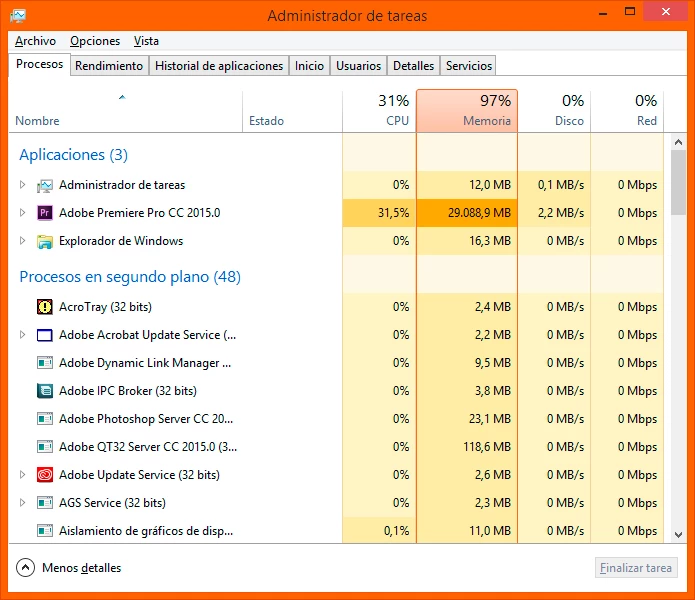
Task: Expand Adobe Premiere Pro CC 2015.0 process
Action: coord(23,213)
